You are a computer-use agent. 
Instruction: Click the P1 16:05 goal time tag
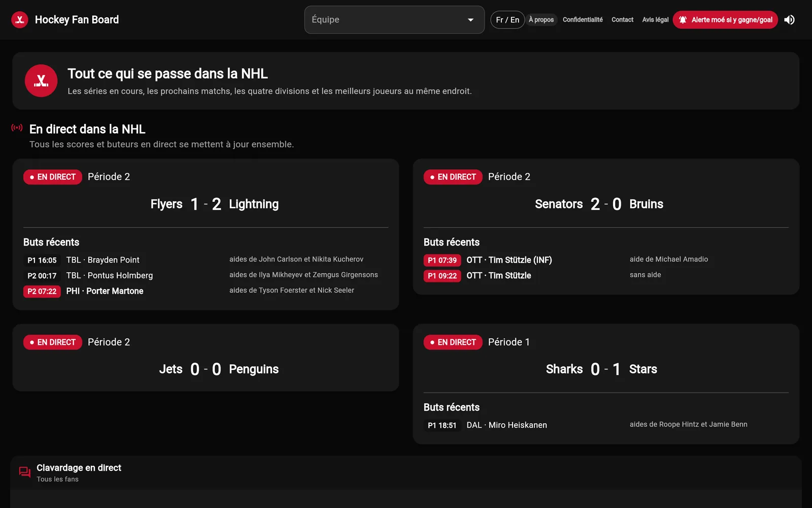[x=42, y=260]
